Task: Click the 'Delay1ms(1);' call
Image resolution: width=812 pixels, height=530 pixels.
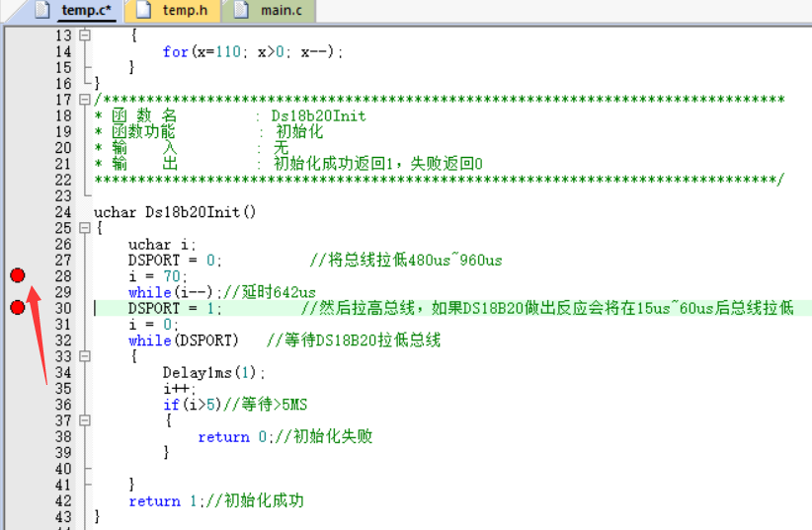Action: tap(214, 373)
